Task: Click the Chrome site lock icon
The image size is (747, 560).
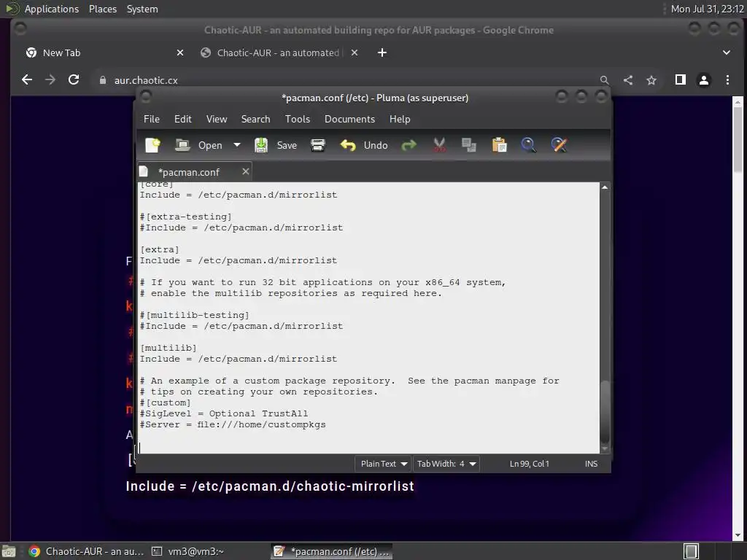Action: pos(102,80)
